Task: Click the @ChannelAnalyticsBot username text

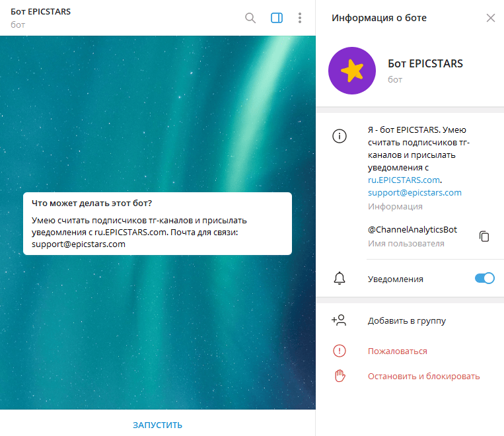Action: click(412, 230)
